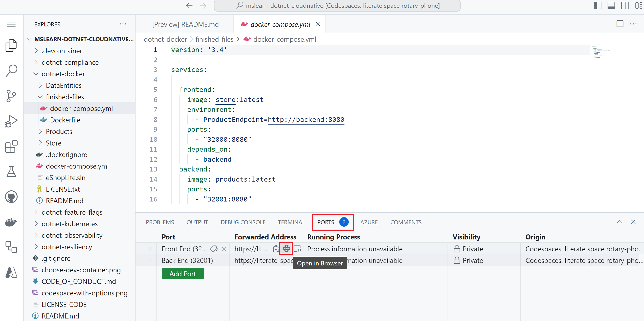The width and height of the screenshot is (644, 321).
Task: Open the GitHub pull requests view
Action: click(11, 197)
